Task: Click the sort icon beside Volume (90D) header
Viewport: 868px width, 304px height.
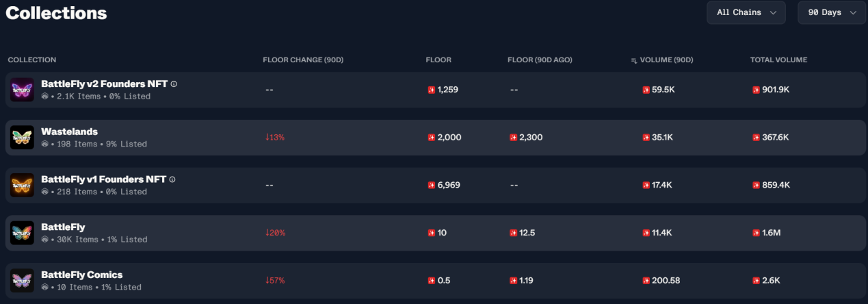Action: [634, 60]
